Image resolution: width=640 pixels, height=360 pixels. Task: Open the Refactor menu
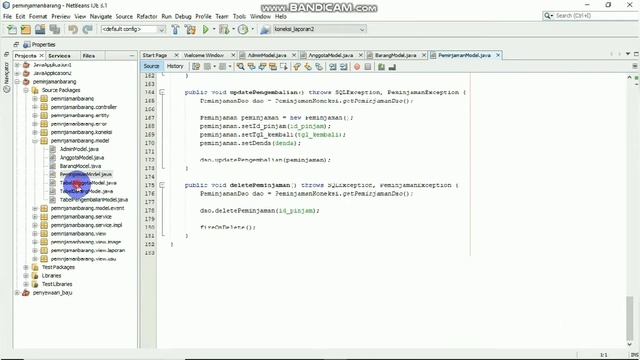(x=147, y=16)
